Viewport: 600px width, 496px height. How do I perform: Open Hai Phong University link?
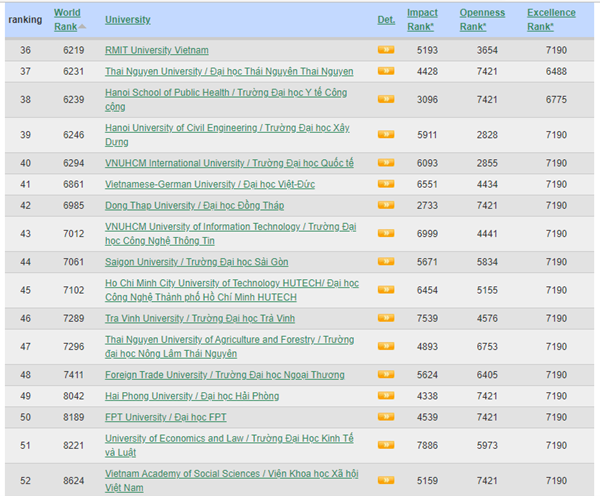(192, 396)
